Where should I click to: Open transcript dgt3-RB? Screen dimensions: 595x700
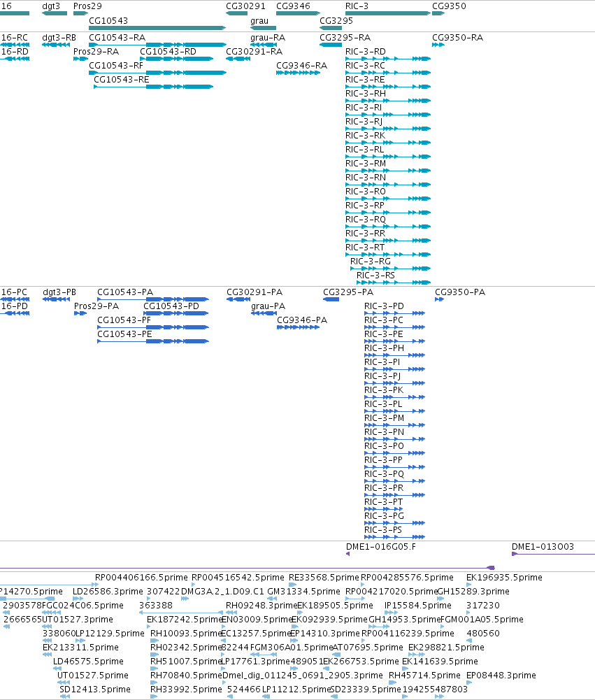pos(59,38)
